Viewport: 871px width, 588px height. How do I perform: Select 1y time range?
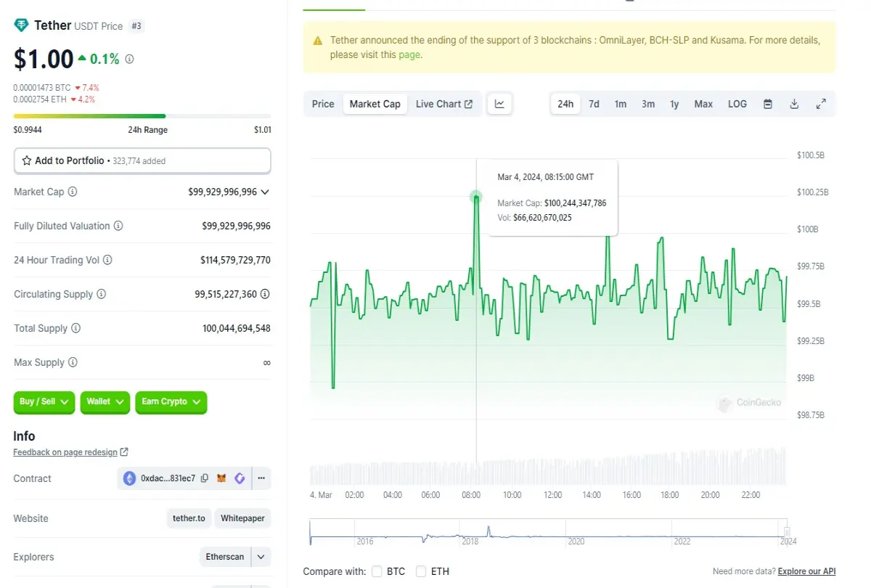coord(674,104)
